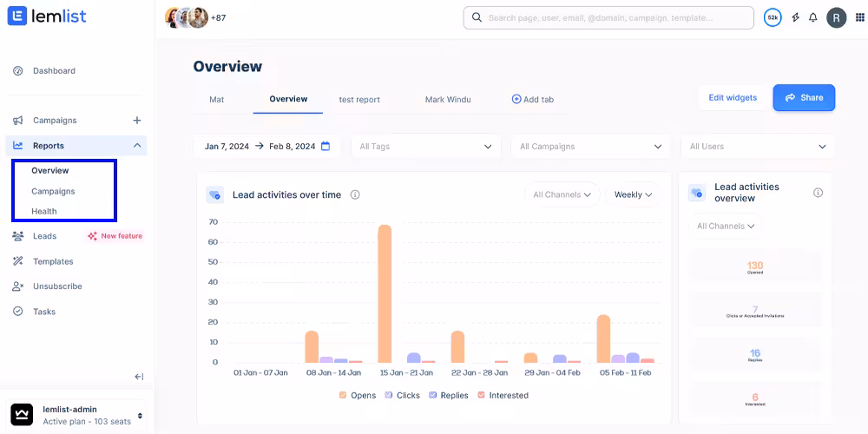Viewport: 868px width, 434px height.
Task: Open the calendar icon in date range
Action: (325, 147)
